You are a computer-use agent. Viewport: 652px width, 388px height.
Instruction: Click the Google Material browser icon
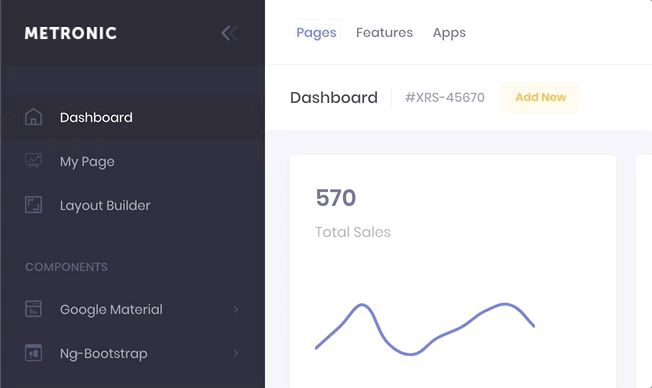click(33, 309)
